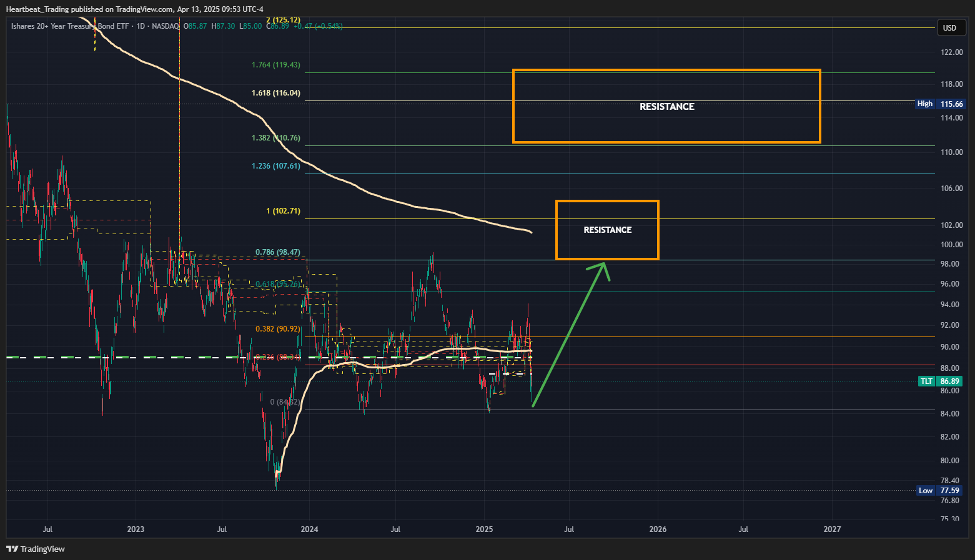Click the 2026 year marker on time axis
Viewport: 975px width, 560px height.
658,529
